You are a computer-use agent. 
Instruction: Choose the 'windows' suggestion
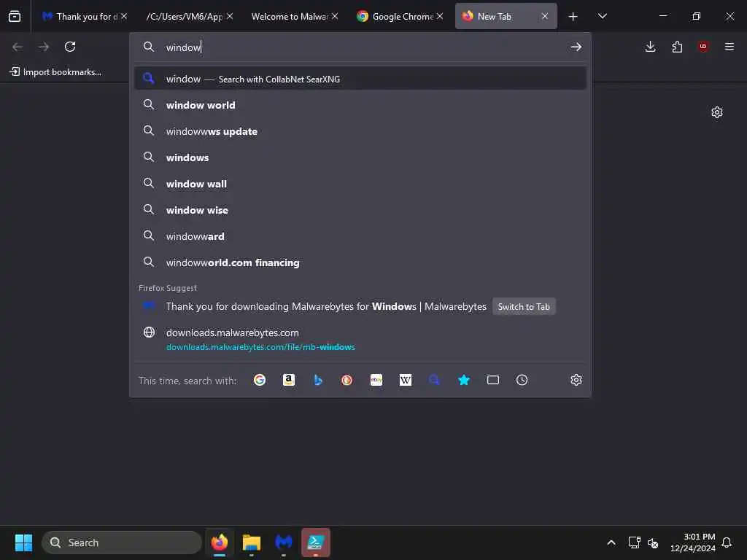coord(360,157)
